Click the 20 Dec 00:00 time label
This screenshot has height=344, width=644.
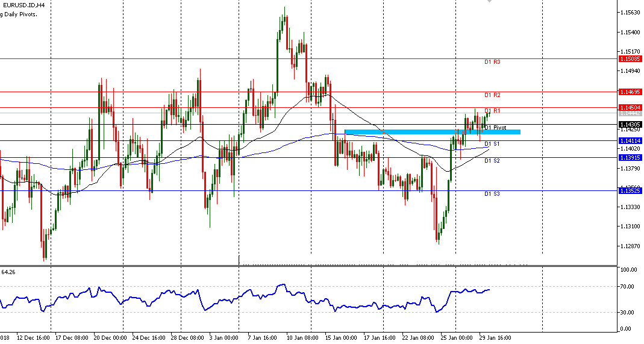coord(110,338)
